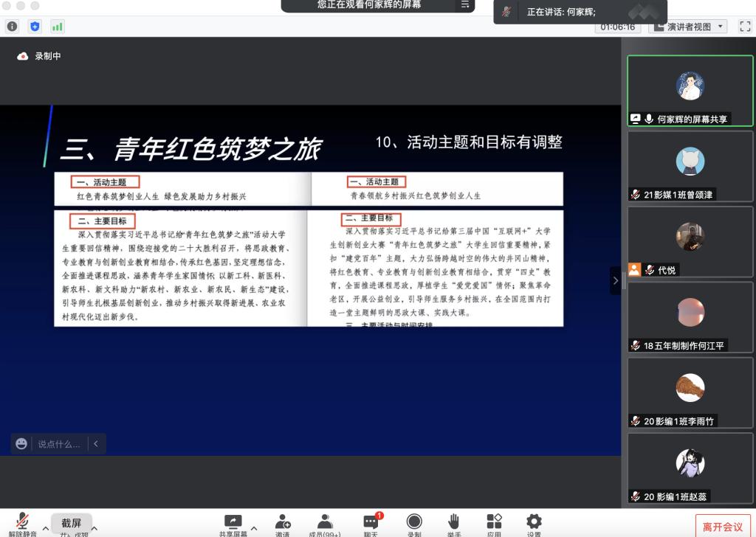
Task: Expand the audio options arrow beside mute
Action: coord(45,528)
